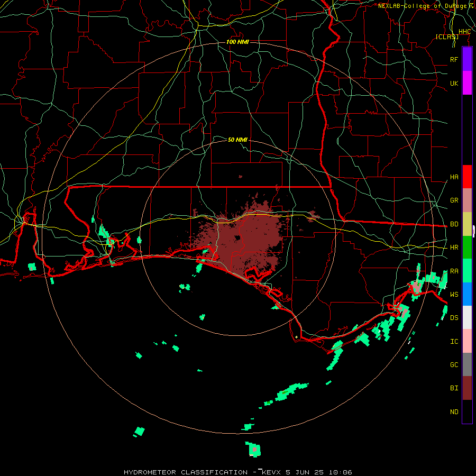476x476 pixels.
Task: Pick the light green RA color swatch
Action: click(467, 271)
